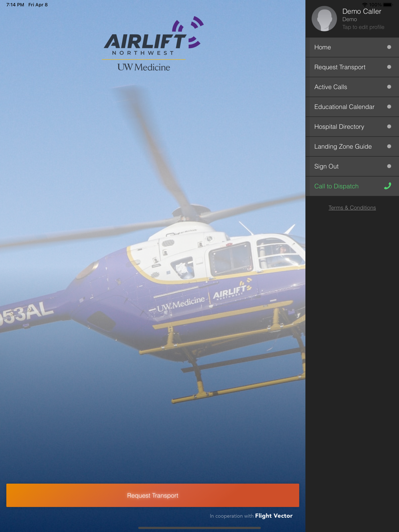Open the Hospital Directory
Screen dimensions: 399x532
(x=352, y=127)
